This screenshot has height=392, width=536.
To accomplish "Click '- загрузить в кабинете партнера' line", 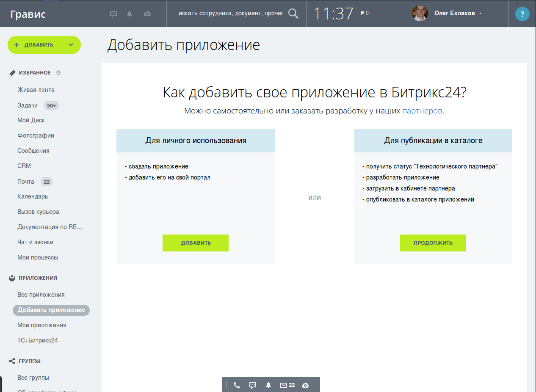I will click(409, 188).
